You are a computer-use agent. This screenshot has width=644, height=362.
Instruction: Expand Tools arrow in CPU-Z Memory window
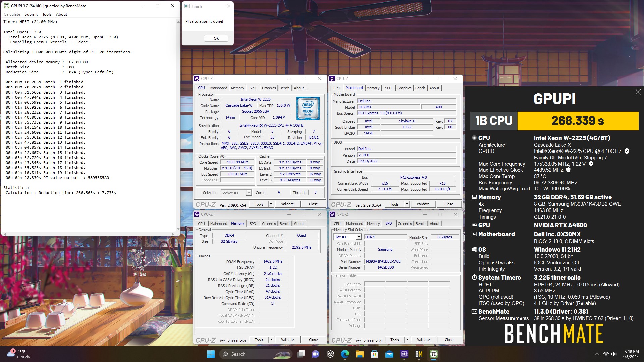(x=271, y=340)
